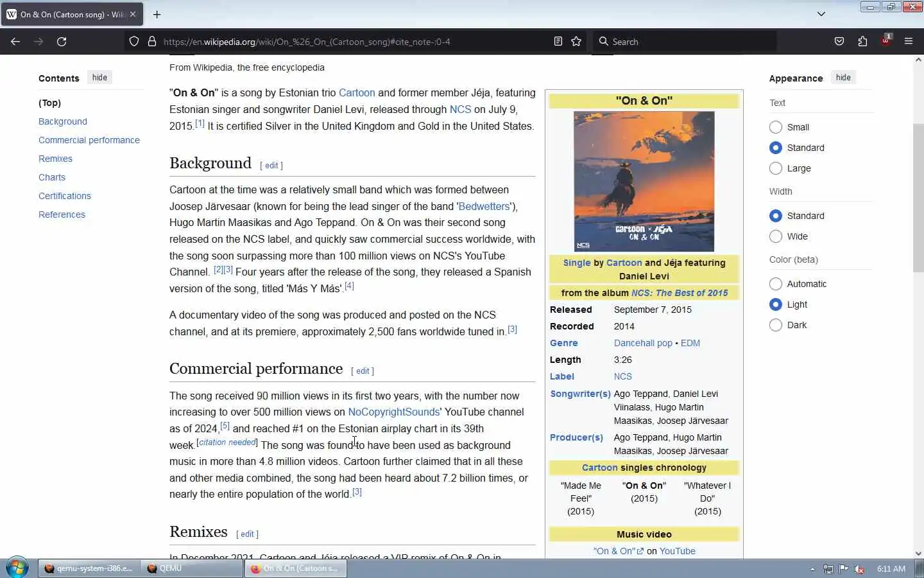Image resolution: width=924 pixels, height=578 pixels.
Task: Bookmark this page with the star icon
Action: click(x=576, y=41)
